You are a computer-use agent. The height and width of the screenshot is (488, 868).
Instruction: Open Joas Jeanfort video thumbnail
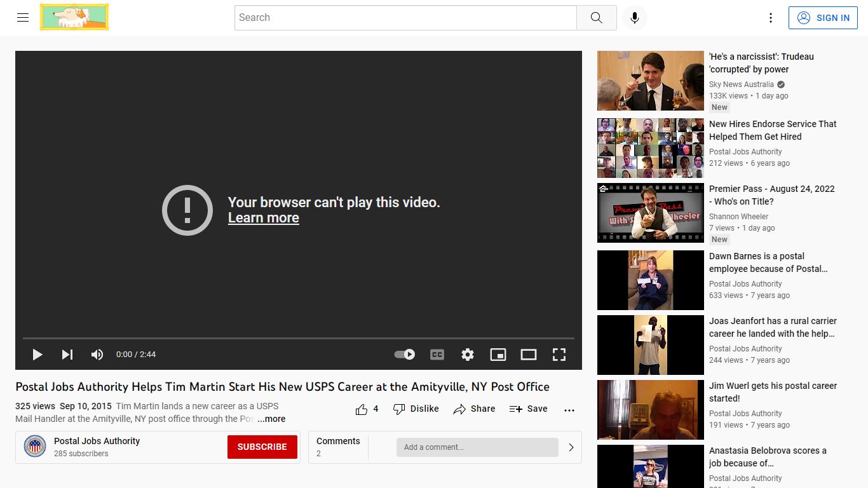[651, 345]
